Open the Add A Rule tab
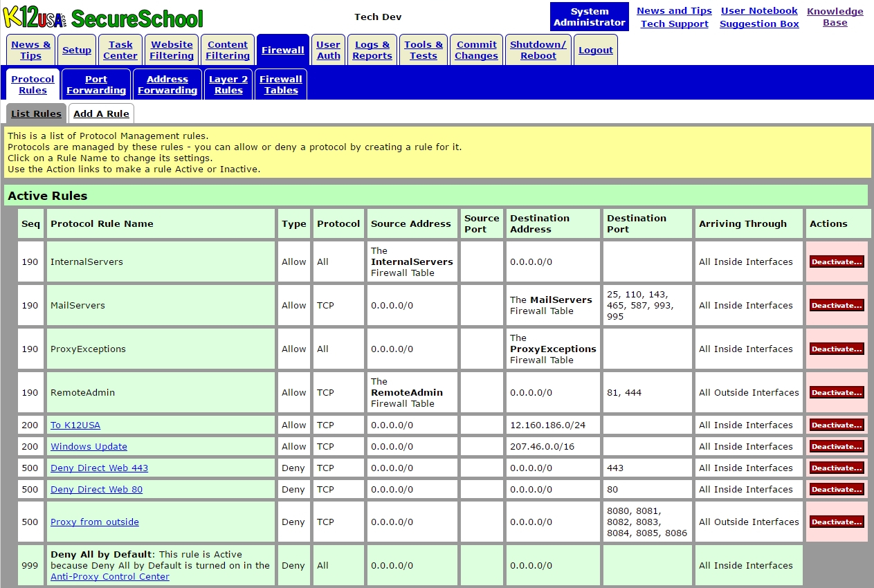Image resolution: width=874 pixels, height=588 pixels. click(x=101, y=113)
